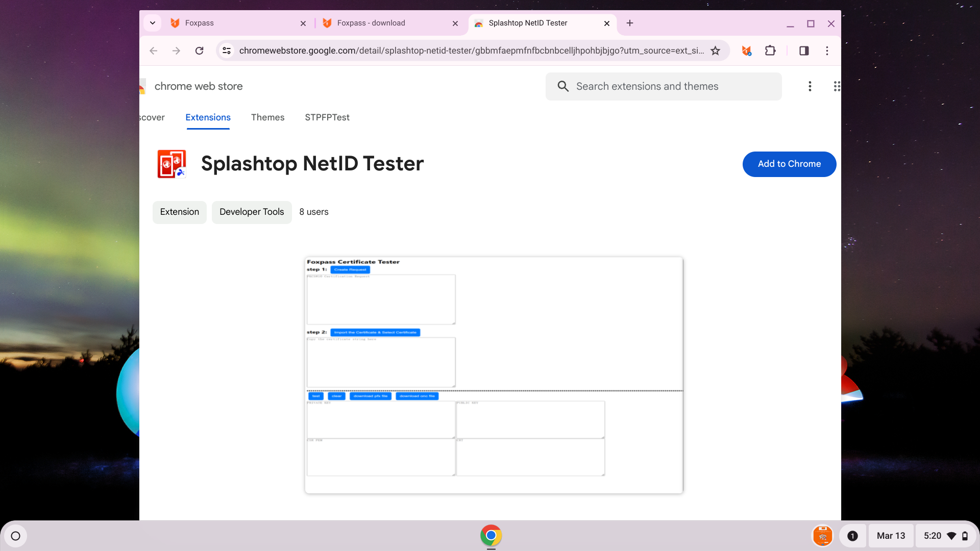Click the search magnifier icon
980x551 pixels.
point(563,86)
